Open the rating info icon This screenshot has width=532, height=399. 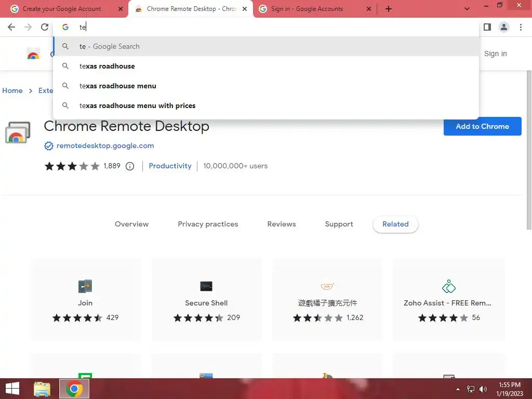(130, 166)
